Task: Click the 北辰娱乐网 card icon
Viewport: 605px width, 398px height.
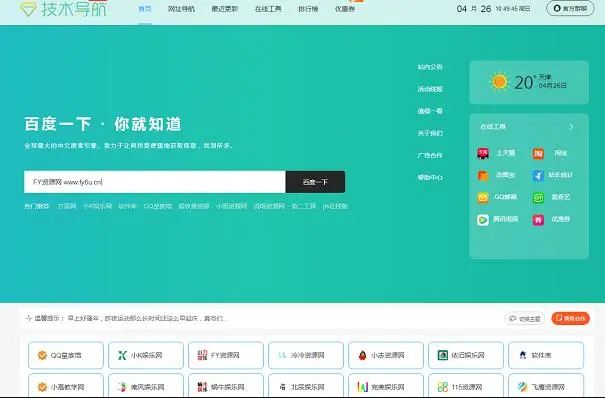Action: click(x=282, y=387)
